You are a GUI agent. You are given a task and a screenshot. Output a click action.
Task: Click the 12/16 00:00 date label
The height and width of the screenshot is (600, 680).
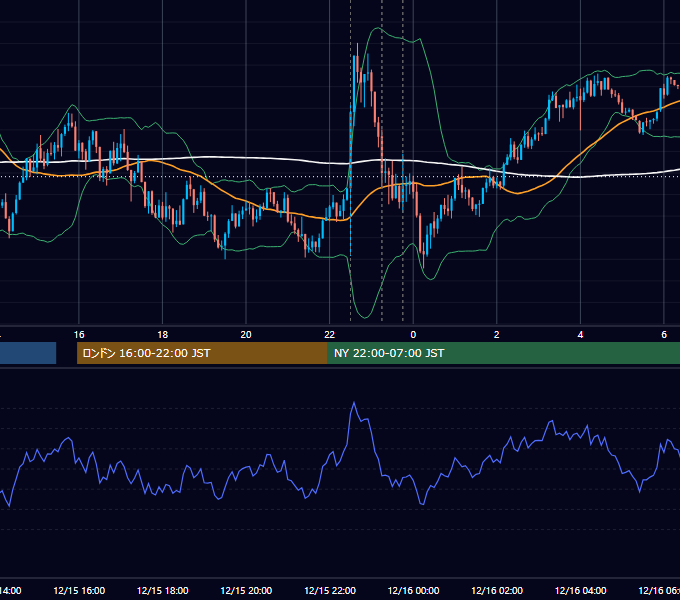(x=413, y=590)
